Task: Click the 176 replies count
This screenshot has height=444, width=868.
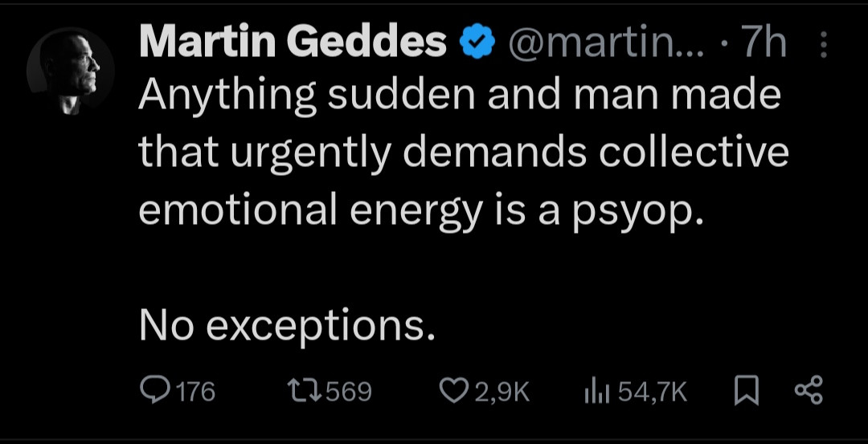Action: (195, 392)
